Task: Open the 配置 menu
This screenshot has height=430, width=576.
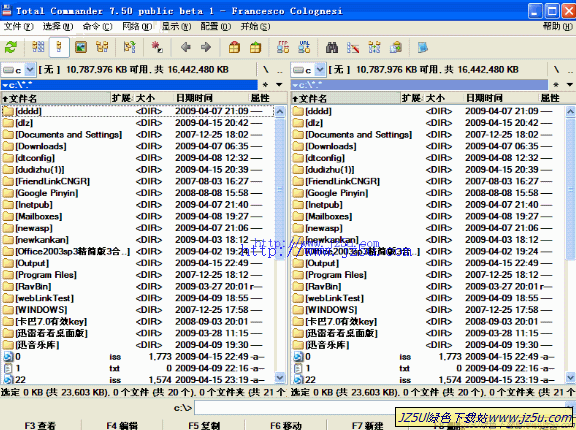Action: point(216,26)
